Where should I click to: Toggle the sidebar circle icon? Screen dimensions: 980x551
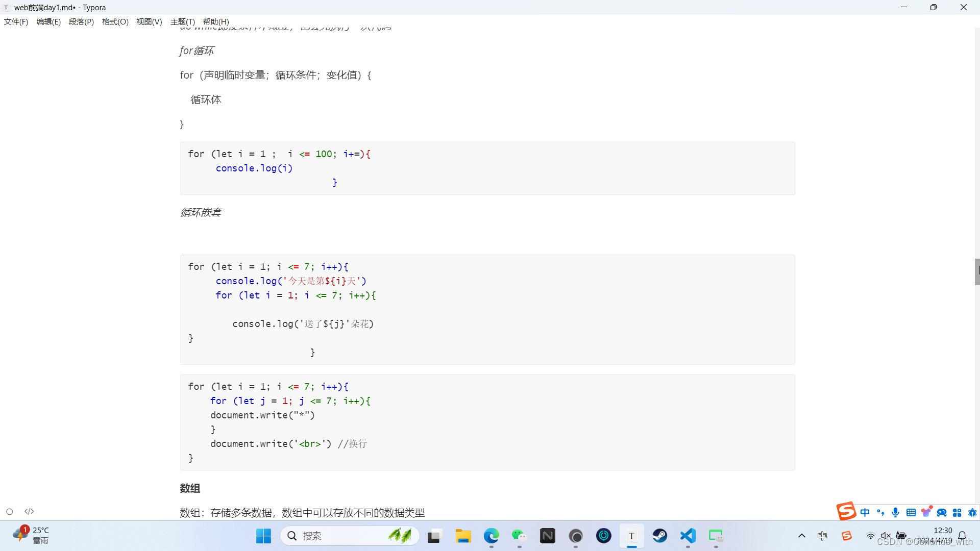(9, 512)
